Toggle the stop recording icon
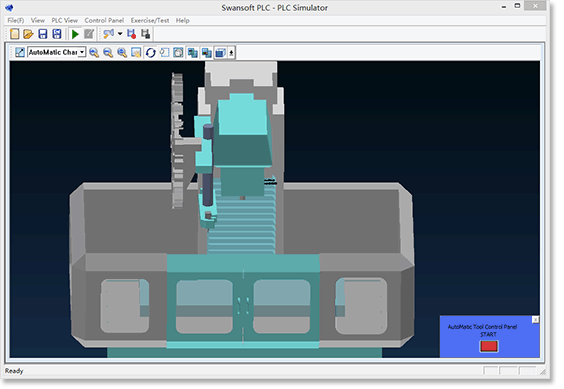564x389 pixels. click(x=146, y=34)
